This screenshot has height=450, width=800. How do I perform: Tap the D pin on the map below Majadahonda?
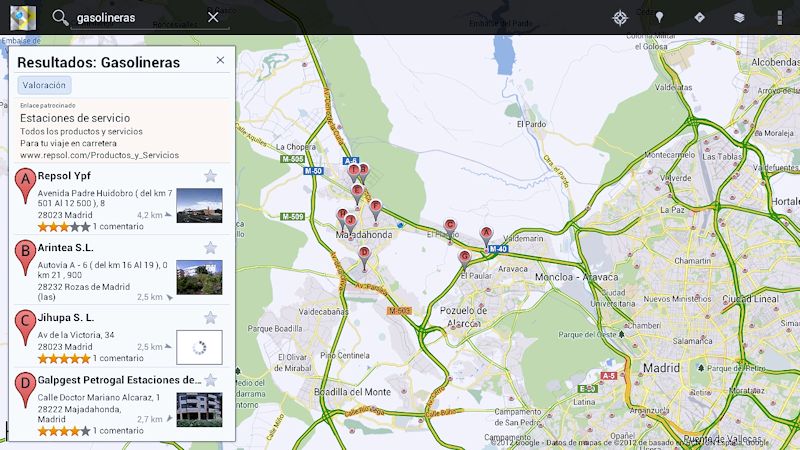tap(364, 257)
